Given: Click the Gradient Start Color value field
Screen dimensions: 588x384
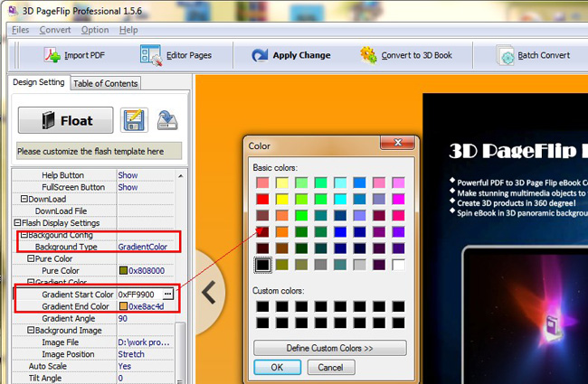Looking at the screenshot, I should tap(140, 295).
